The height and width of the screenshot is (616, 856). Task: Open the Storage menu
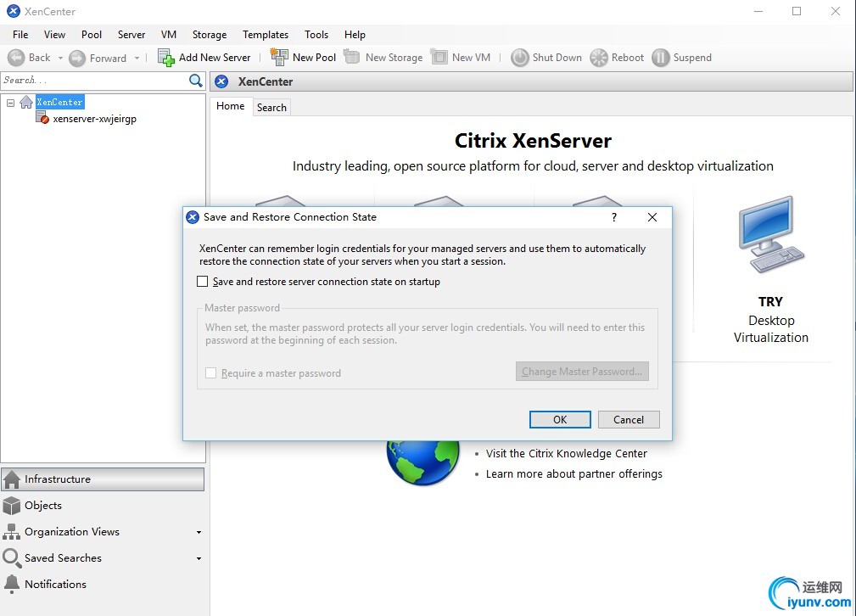[x=210, y=35]
